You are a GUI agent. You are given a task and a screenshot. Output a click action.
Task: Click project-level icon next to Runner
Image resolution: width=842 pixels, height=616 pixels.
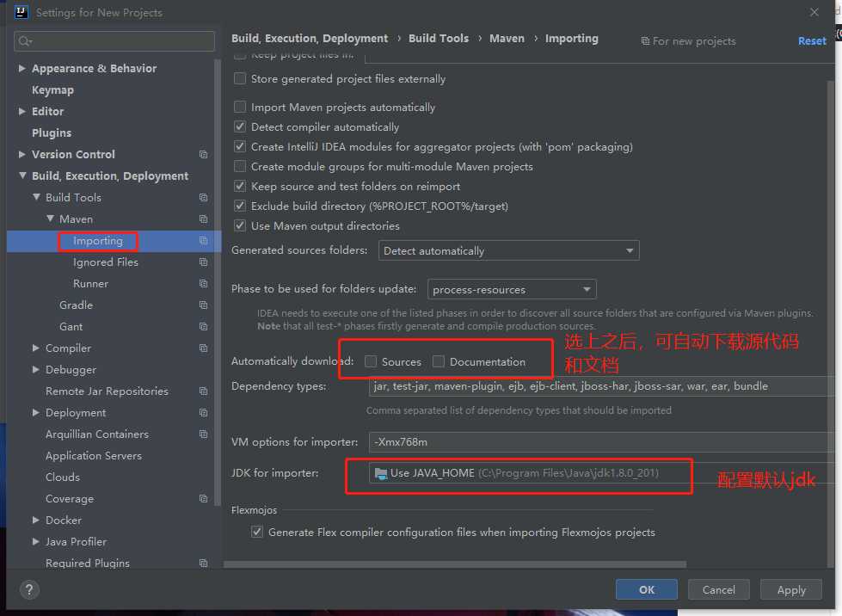[204, 283]
